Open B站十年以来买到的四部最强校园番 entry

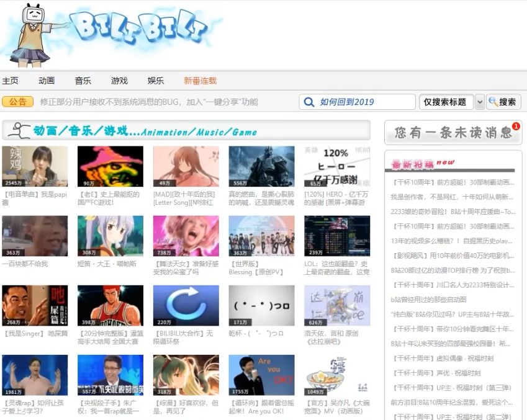click(x=451, y=344)
